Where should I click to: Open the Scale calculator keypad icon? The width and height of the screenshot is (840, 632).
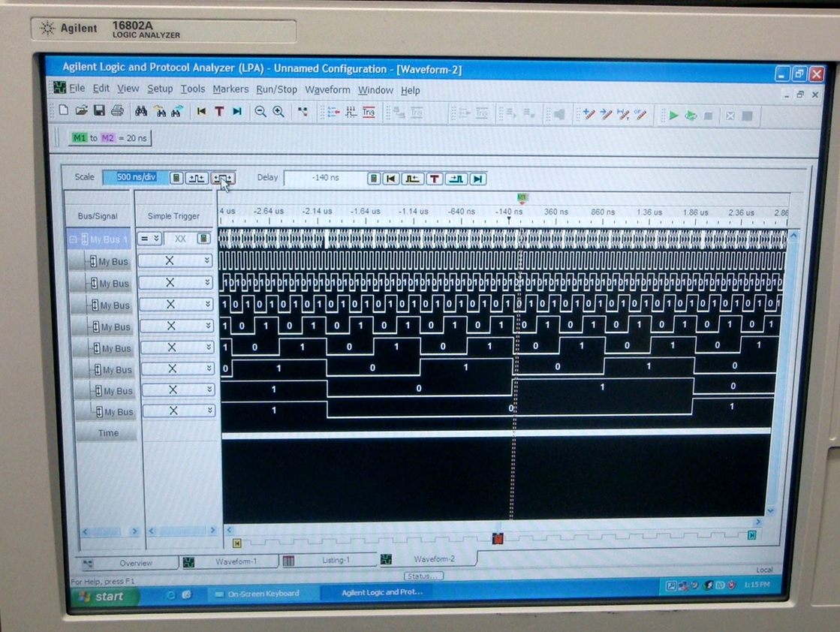pyautogui.click(x=176, y=178)
